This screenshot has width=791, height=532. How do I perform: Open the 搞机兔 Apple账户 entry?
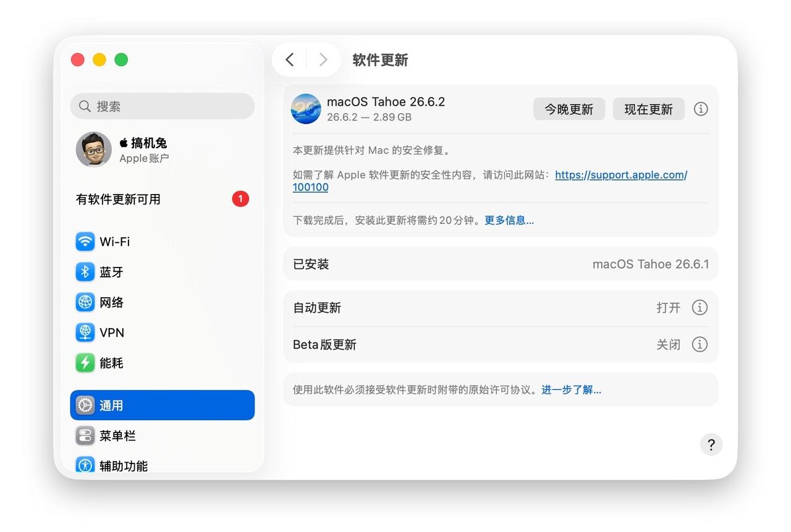[x=163, y=149]
